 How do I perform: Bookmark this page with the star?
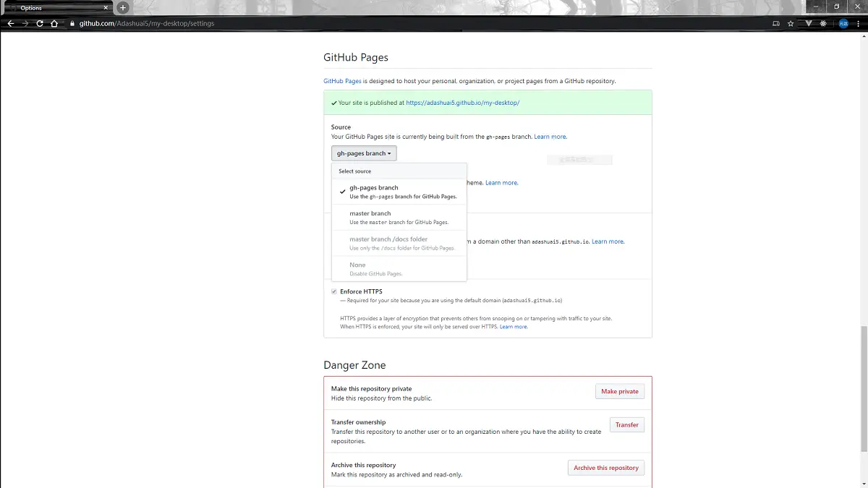(x=791, y=23)
